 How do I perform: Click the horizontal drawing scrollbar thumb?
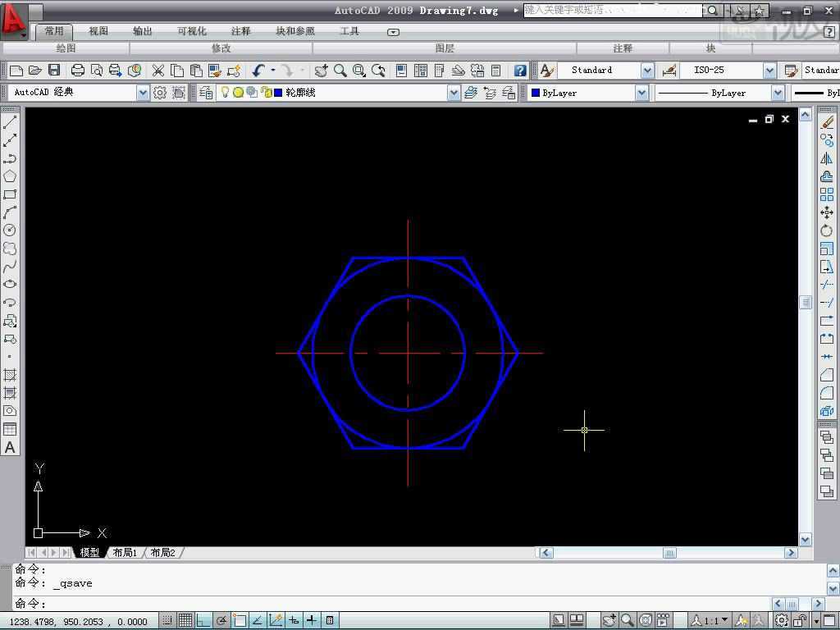click(x=669, y=553)
